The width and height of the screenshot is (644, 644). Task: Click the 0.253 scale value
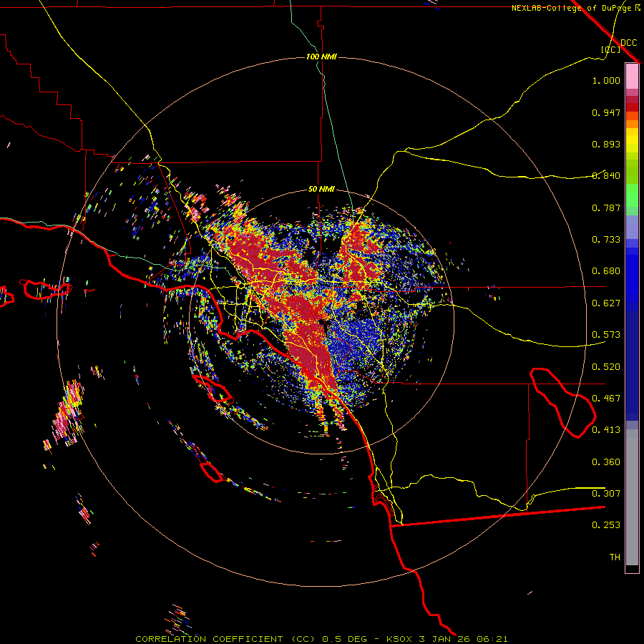606,525
